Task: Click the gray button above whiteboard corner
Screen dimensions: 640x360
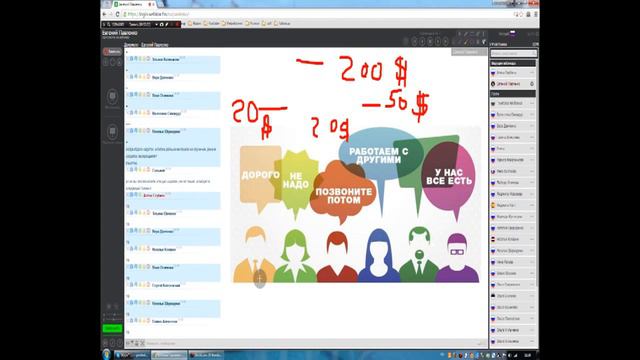Action: (x=469, y=52)
